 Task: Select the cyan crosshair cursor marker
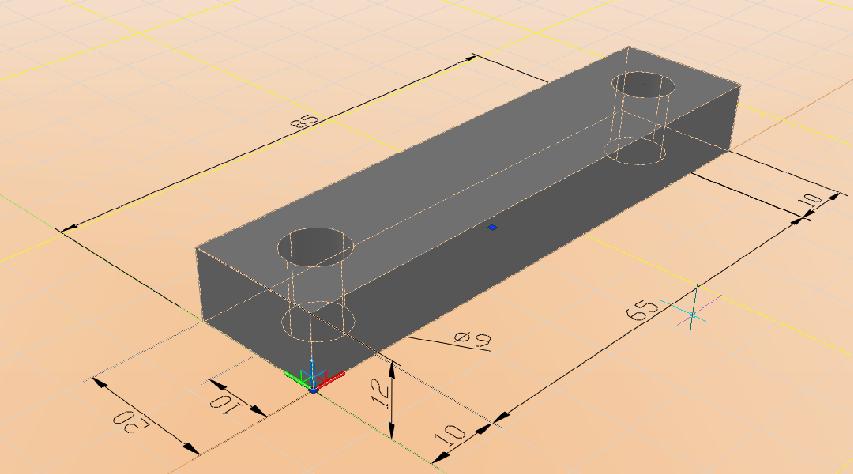point(693,314)
